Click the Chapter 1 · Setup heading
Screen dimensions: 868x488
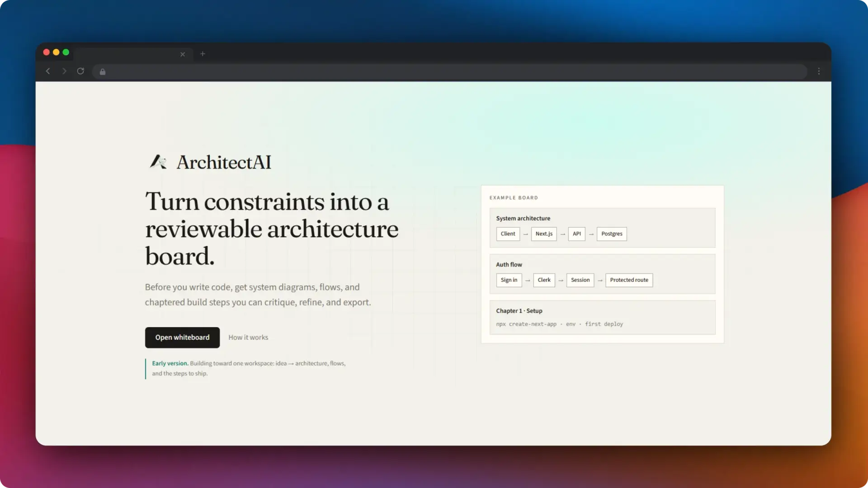pyautogui.click(x=519, y=311)
